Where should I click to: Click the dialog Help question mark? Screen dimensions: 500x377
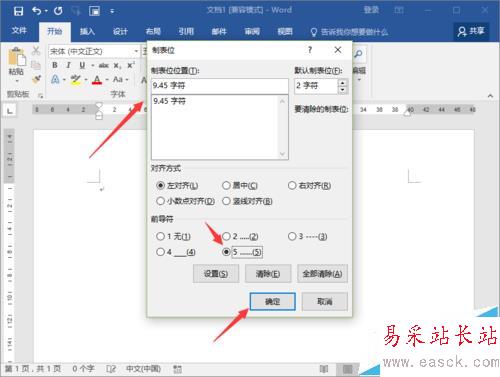point(310,50)
